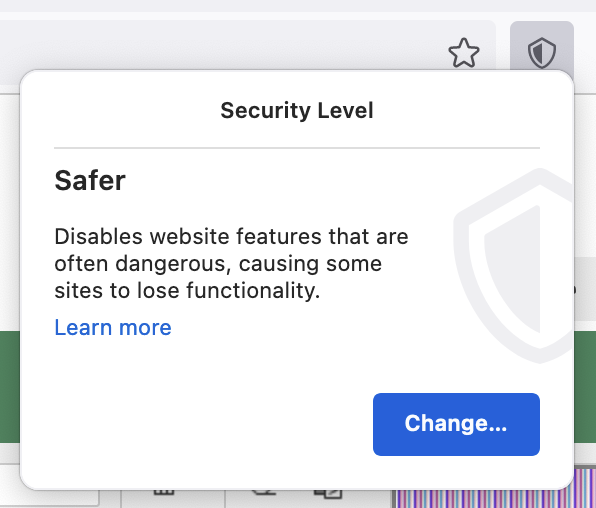596x508 pixels.
Task: Open security settings via Change... button
Action: click(x=456, y=424)
